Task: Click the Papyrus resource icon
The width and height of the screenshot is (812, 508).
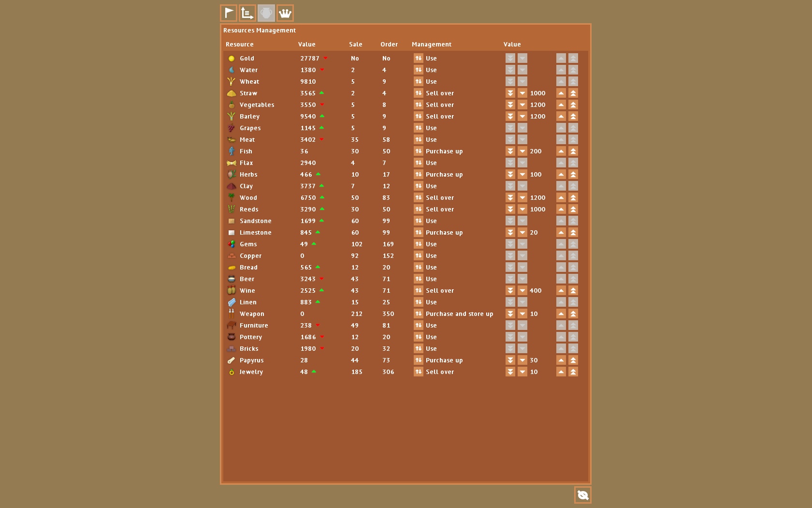Action: [232, 360]
